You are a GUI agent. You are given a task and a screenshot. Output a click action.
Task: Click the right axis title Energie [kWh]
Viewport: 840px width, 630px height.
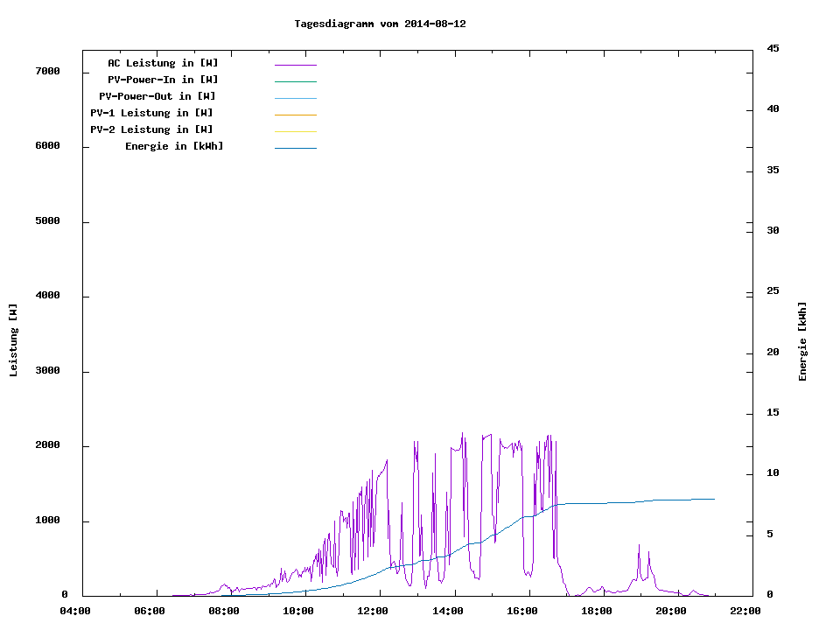click(x=802, y=341)
